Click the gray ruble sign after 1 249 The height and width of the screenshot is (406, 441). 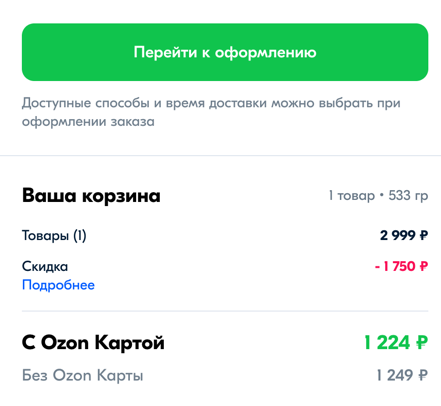click(423, 375)
